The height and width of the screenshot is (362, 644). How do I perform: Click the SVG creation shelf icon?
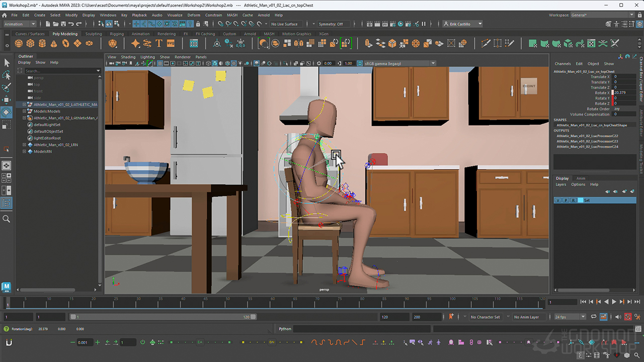click(171, 43)
